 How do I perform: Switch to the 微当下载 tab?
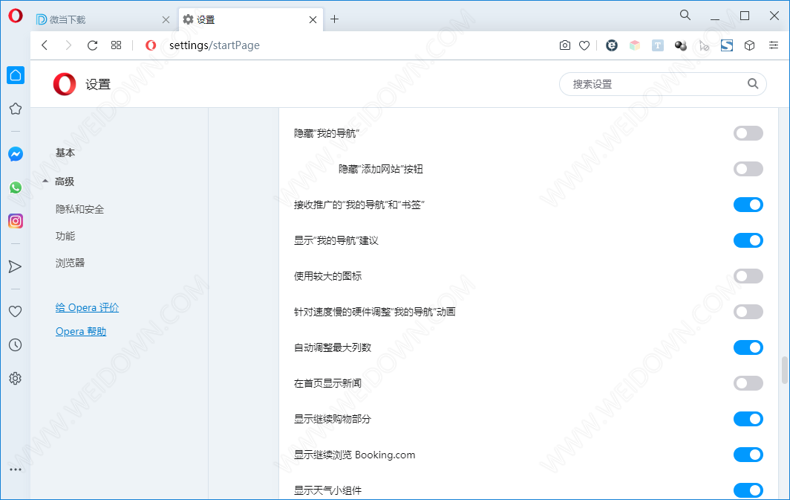tap(100, 19)
